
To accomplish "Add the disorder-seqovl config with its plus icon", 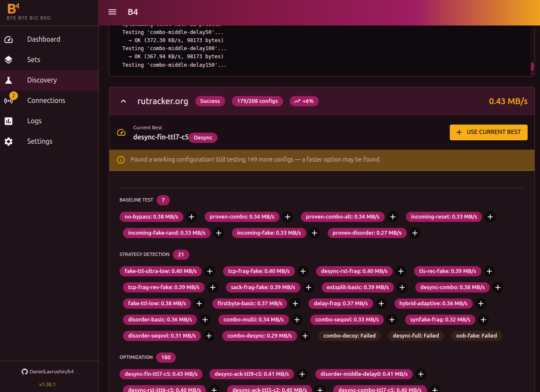I will click(x=209, y=336).
